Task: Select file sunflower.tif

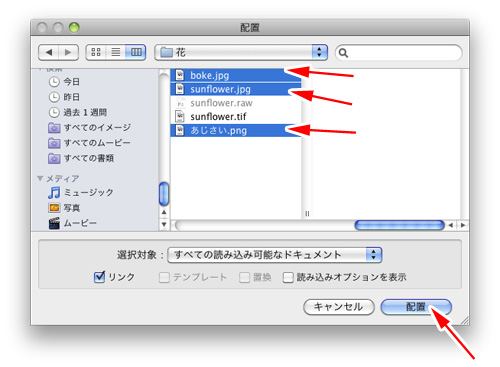Action: point(236,116)
